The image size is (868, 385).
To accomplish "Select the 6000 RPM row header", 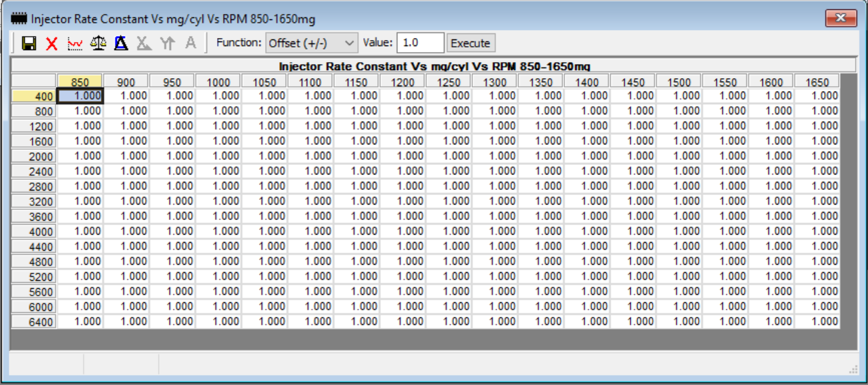I will point(34,307).
